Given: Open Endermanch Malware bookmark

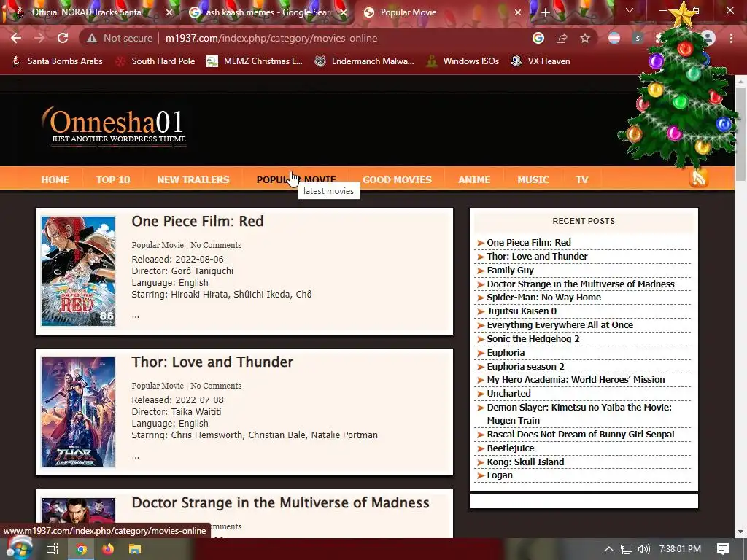Looking at the screenshot, I should pyautogui.click(x=365, y=61).
